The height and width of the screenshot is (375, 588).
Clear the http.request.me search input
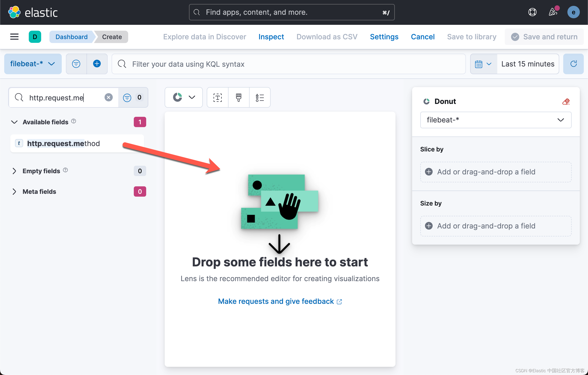109,97
